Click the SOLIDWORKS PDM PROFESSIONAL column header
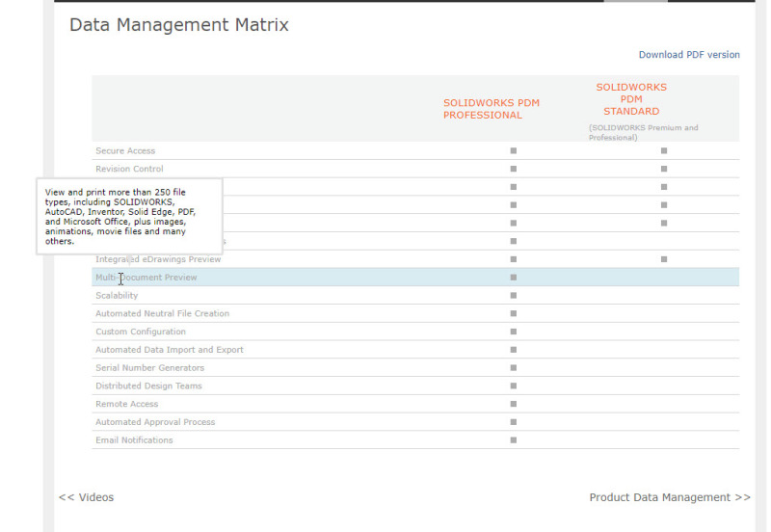The image size is (771, 532). [492, 109]
